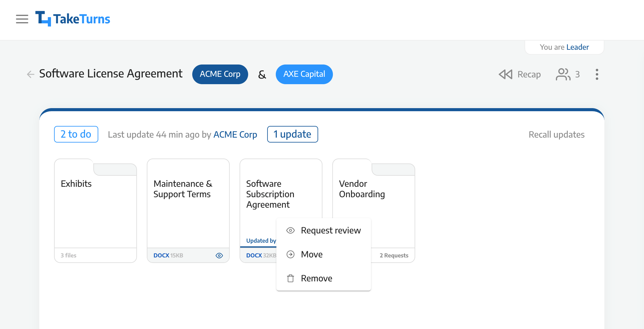Click the Updated by label on Software Subscription Agreement

[261, 241]
